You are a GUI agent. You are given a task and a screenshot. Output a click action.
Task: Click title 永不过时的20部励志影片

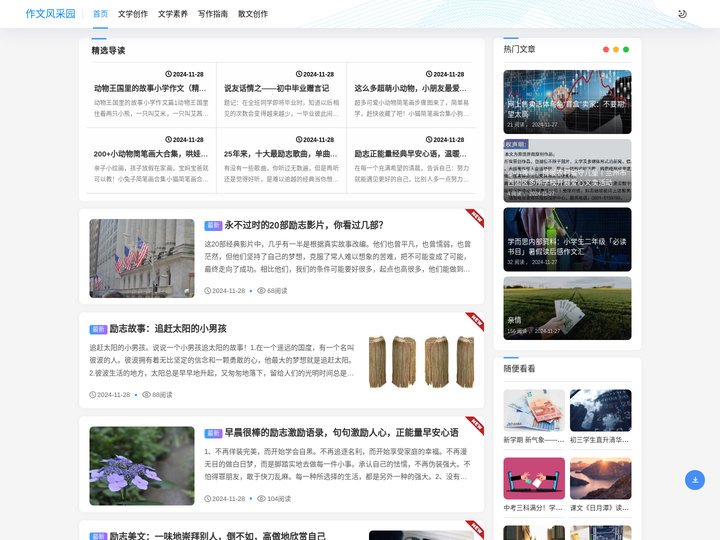point(304,225)
